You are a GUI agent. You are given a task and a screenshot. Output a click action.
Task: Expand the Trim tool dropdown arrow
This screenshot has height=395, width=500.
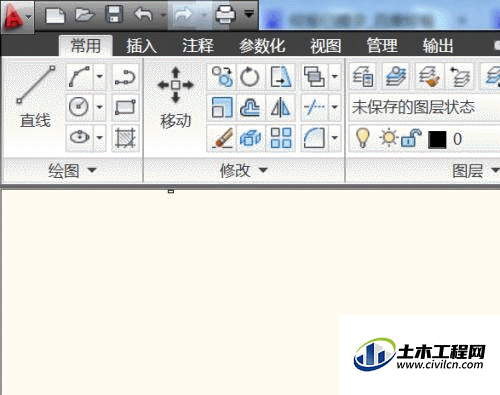335,107
